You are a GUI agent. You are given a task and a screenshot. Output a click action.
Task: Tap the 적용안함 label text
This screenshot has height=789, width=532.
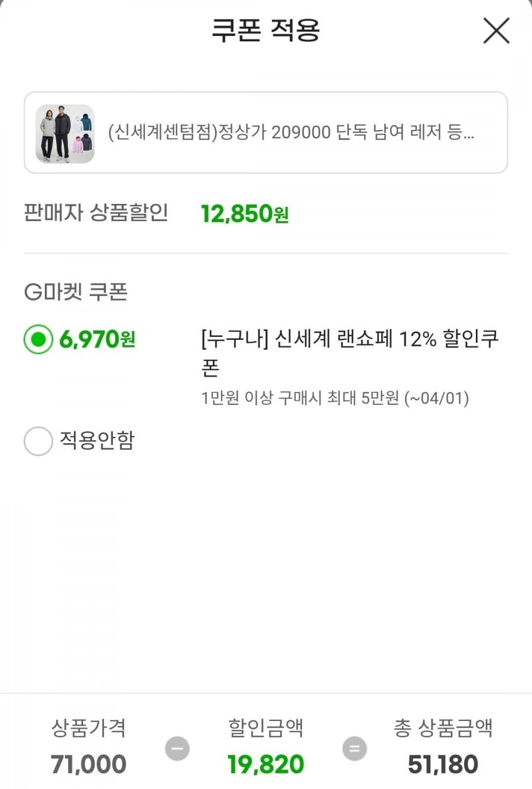97,440
